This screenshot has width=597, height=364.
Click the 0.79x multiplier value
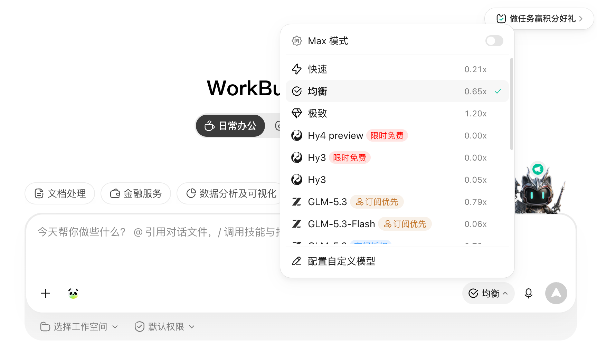(x=475, y=202)
